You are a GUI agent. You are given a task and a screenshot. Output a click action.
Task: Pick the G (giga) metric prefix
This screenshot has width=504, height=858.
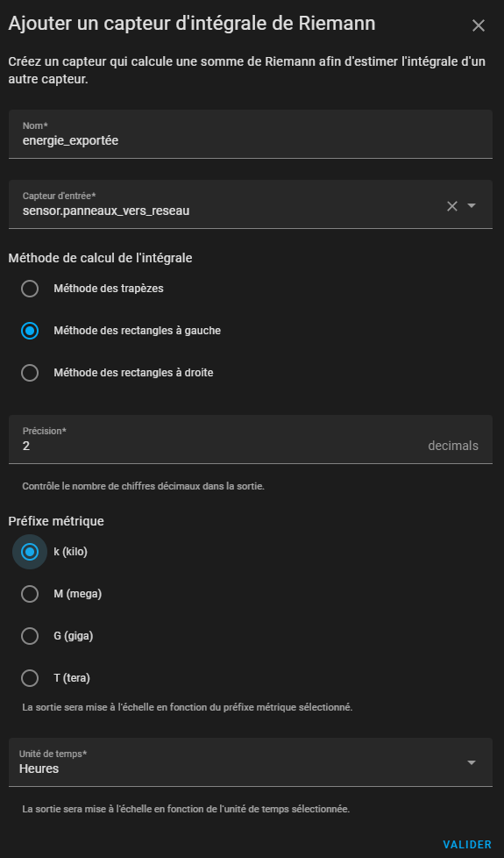(30, 636)
